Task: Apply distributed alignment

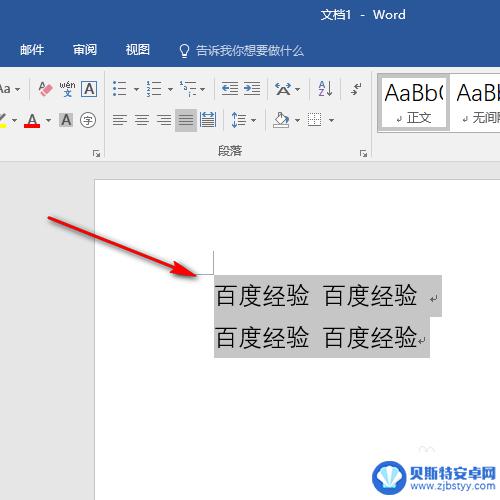Action: point(208,120)
